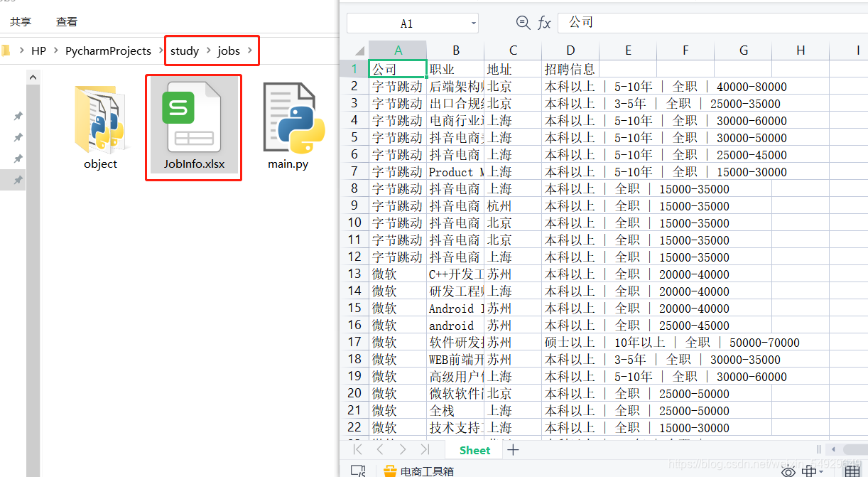The height and width of the screenshot is (477, 868).
Task: Select column H header
Action: (801, 50)
